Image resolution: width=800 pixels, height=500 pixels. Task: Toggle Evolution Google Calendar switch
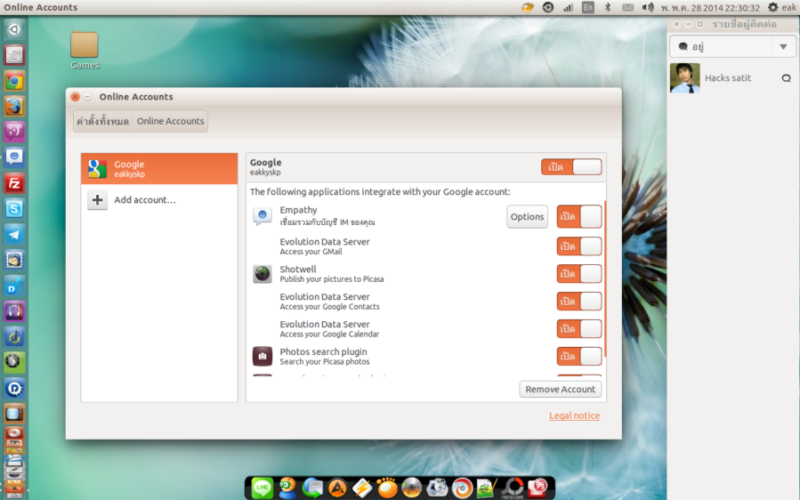pos(579,329)
